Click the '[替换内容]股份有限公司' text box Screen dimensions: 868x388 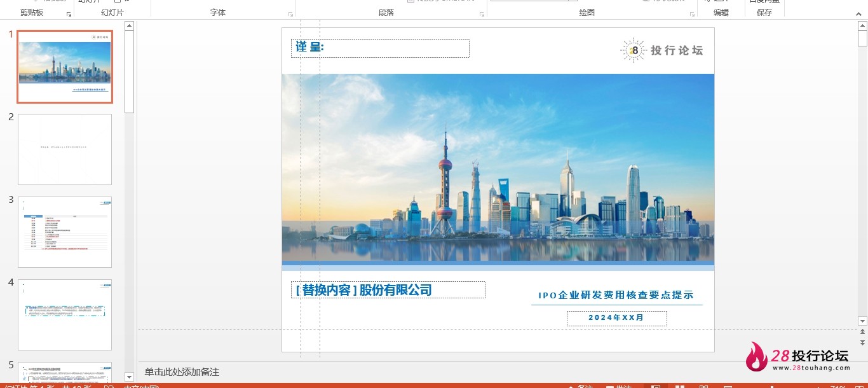(388, 290)
